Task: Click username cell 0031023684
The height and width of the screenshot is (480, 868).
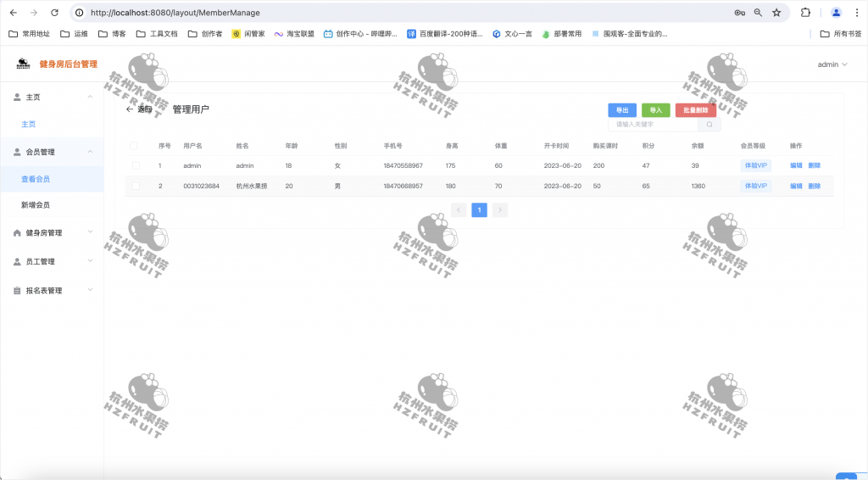Action: 202,186
